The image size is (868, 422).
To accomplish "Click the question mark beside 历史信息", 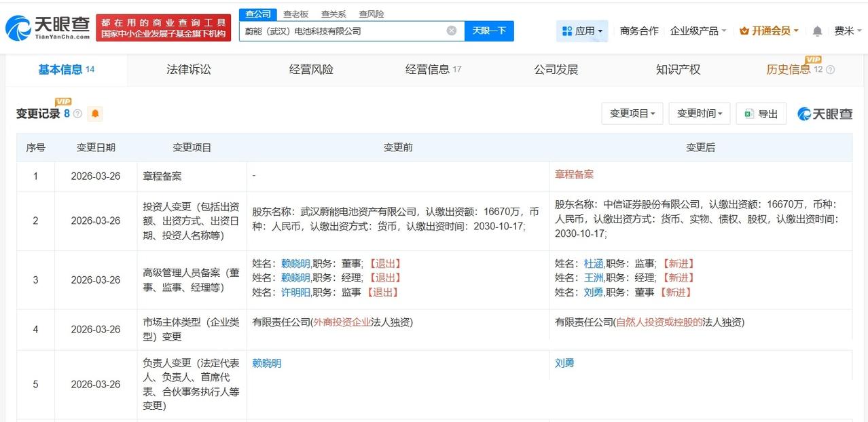I will [829, 69].
